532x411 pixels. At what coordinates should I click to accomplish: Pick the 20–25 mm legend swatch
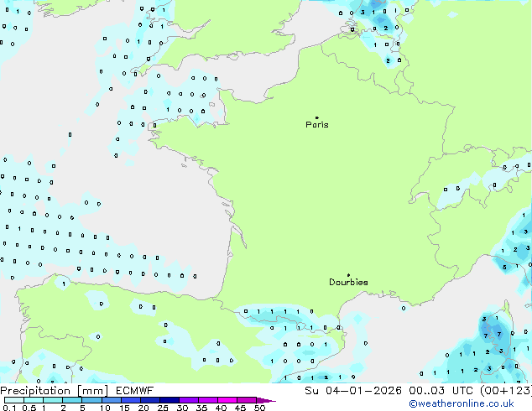[x=150, y=400]
